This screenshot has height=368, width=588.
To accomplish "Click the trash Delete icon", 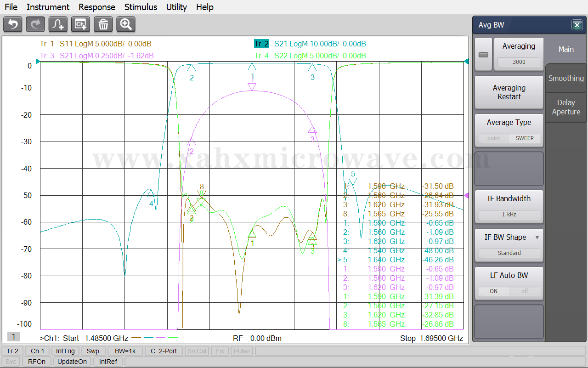I will tap(103, 24).
